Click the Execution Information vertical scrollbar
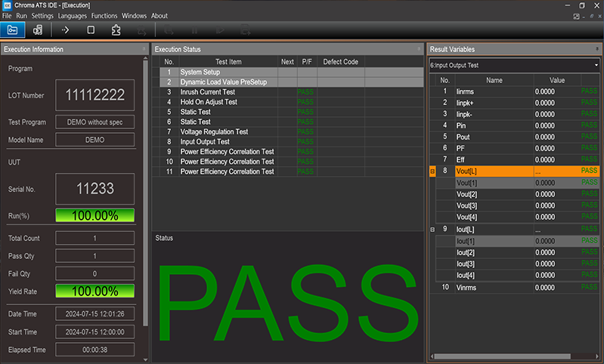Viewport: 604px width, 364px height. pyautogui.click(x=146, y=193)
